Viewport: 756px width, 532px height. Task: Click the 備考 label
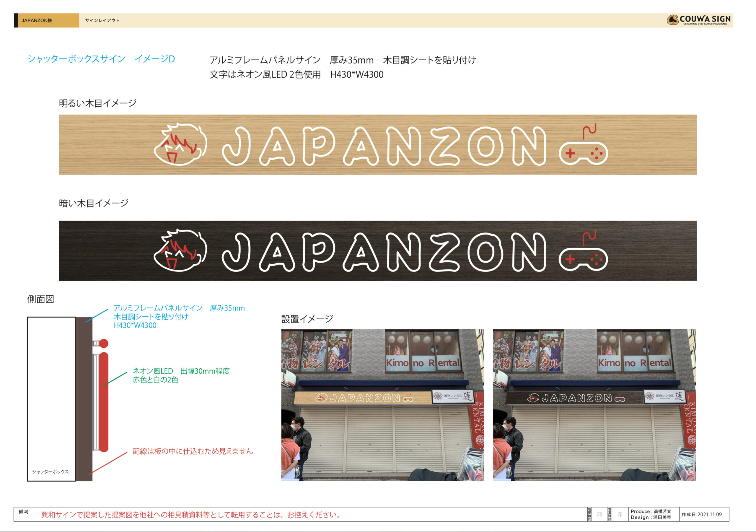(x=23, y=512)
